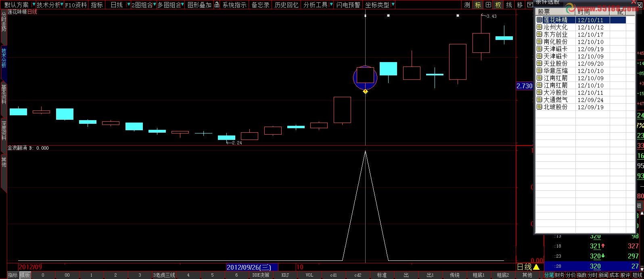Click the 时间 column header
Screen dimensions: 644x279
[x=592, y=12]
